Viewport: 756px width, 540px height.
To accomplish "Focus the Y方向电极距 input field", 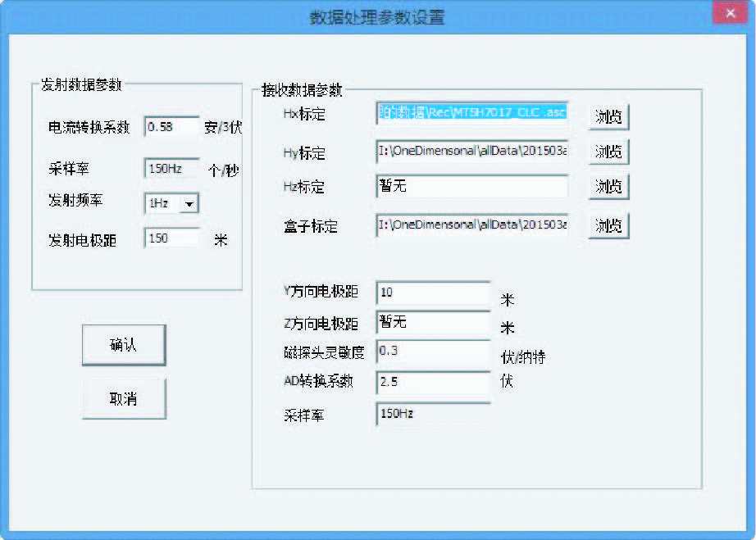I will pos(433,293).
